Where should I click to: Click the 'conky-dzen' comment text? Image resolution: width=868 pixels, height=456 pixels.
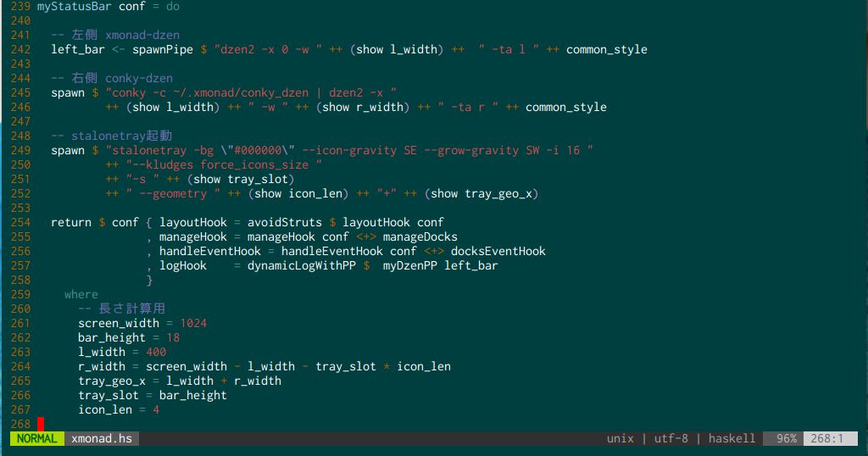click(139, 79)
